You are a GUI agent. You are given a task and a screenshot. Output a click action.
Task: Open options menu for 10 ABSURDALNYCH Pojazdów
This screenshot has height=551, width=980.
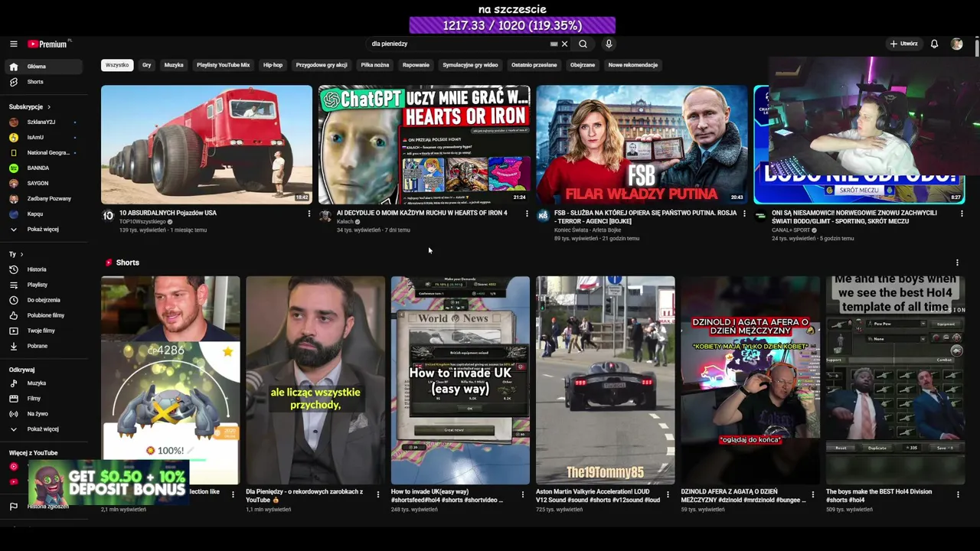click(x=309, y=214)
